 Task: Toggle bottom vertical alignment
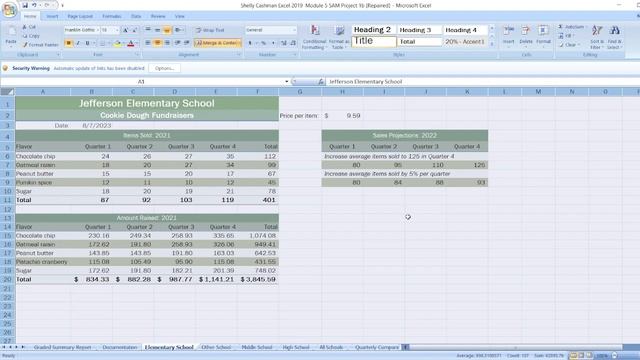coord(167,30)
